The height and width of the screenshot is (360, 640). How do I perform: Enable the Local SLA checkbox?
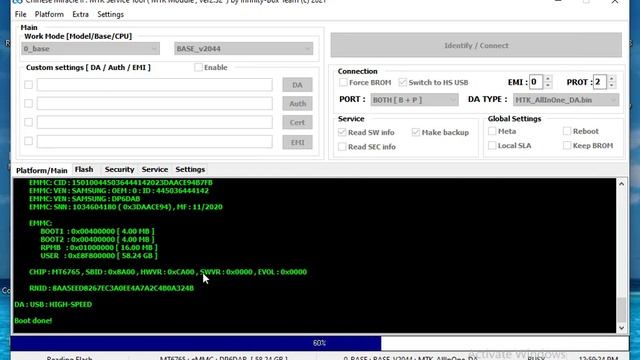492,145
